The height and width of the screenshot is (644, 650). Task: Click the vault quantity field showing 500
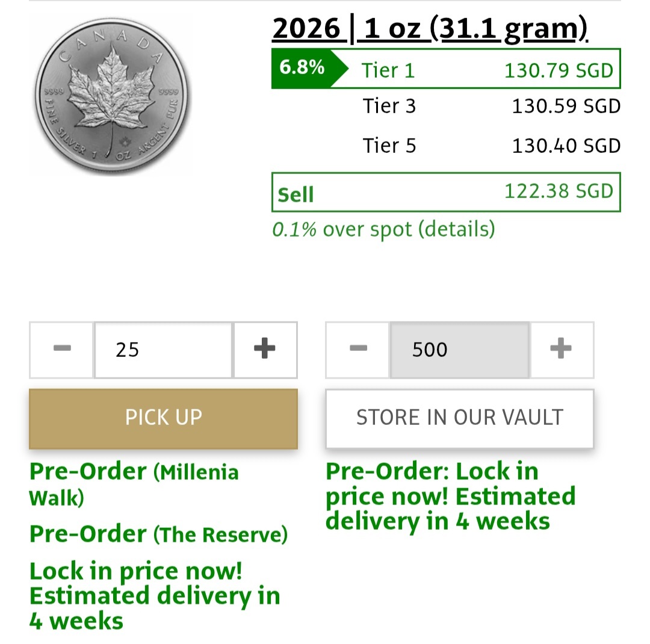coord(460,350)
